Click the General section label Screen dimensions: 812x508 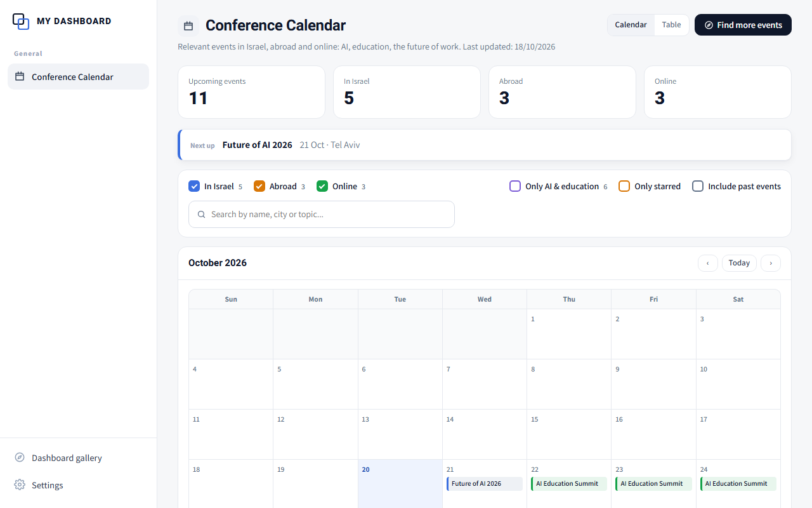28,54
